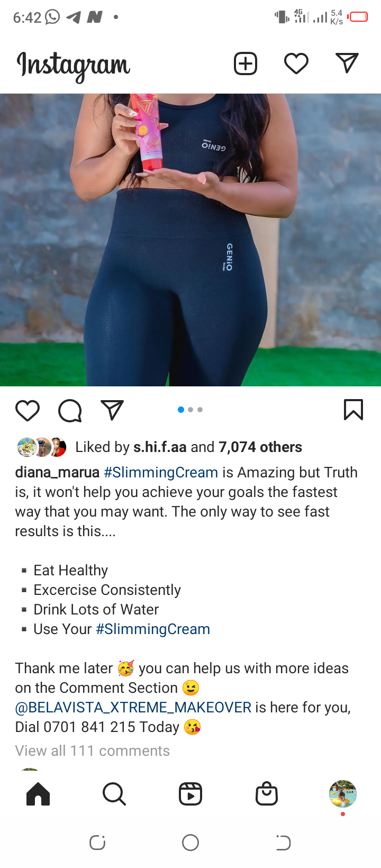Screen dimensions: 381x868
Task: Open the Reels tab
Action: coord(190,794)
